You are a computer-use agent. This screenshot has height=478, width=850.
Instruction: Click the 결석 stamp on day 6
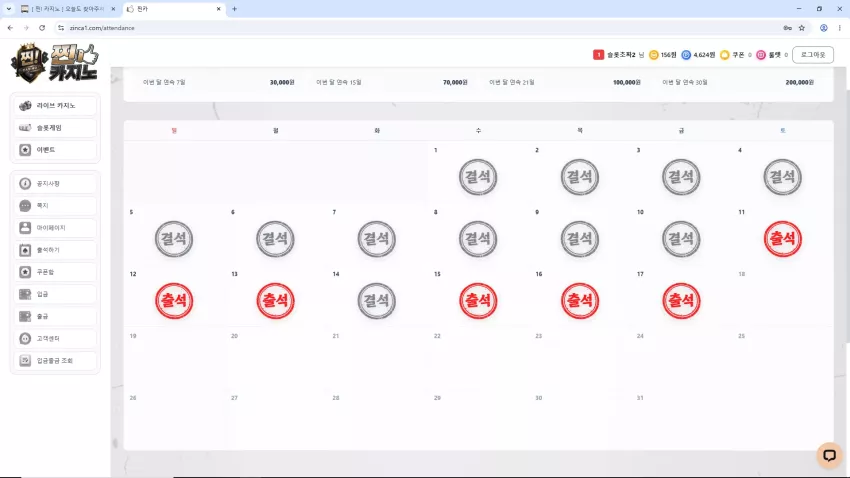[x=275, y=238]
